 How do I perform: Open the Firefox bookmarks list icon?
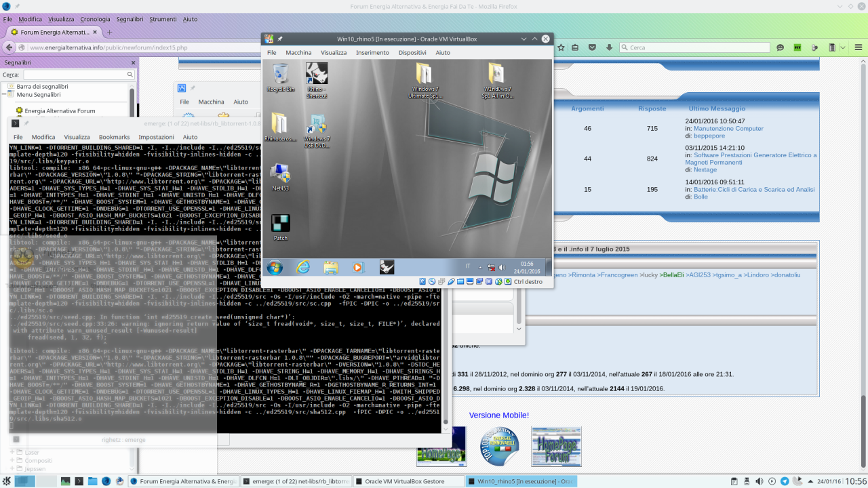coord(575,47)
